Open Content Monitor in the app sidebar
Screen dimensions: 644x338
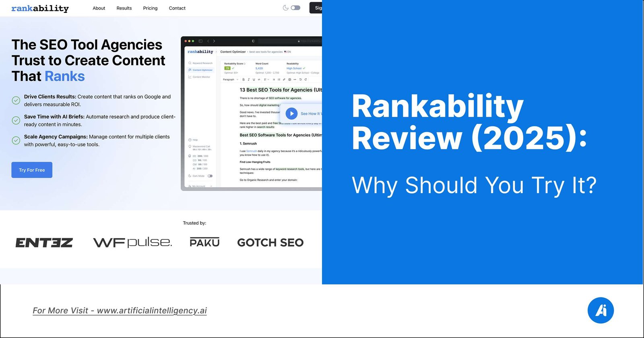(199, 77)
